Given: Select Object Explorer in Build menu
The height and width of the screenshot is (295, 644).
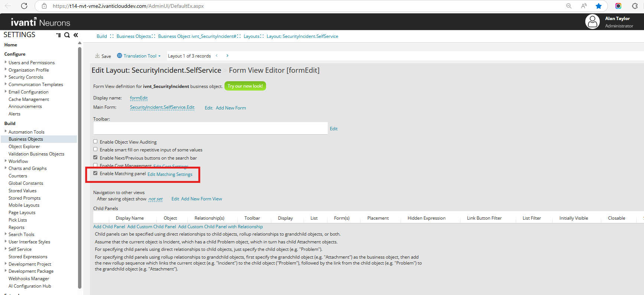Looking at the screenshot, I should click(x=24, y=147).
